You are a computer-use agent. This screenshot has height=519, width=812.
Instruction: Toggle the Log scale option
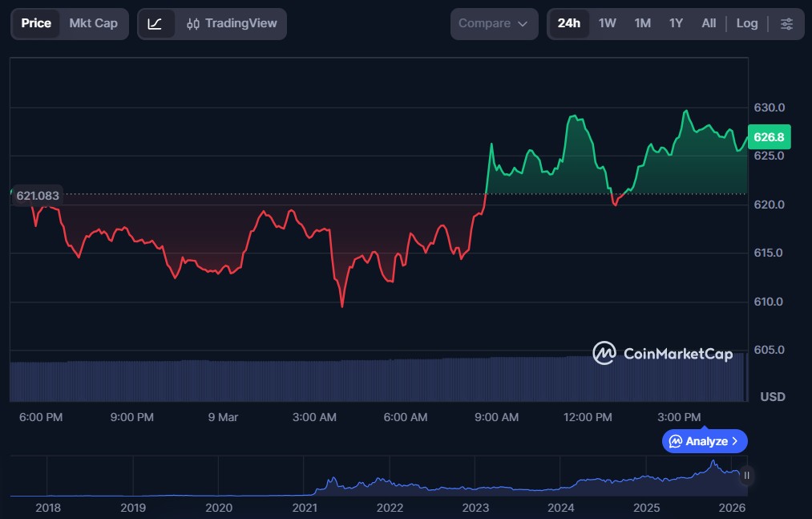[746, 24]
